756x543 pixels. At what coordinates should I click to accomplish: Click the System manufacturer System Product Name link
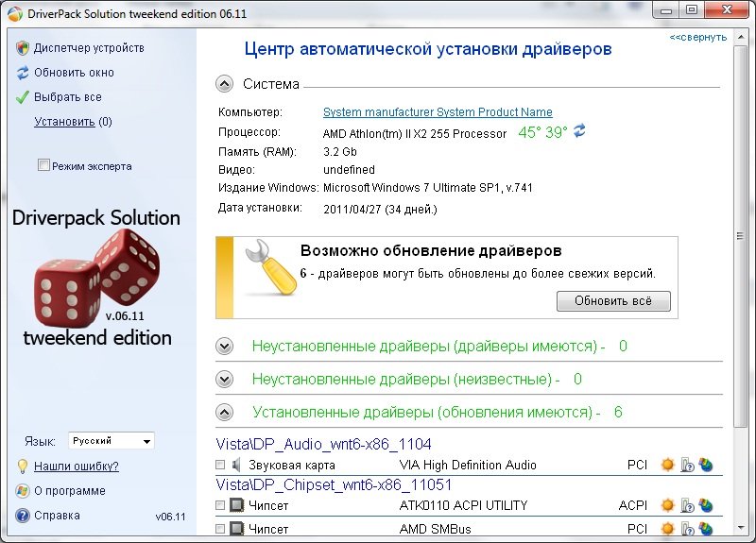(x=438, y=112)
